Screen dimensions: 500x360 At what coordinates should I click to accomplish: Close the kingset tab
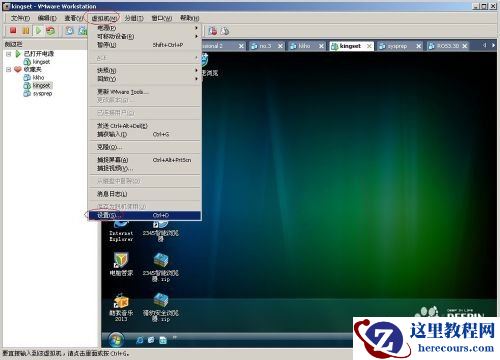(x=369, y=46)
